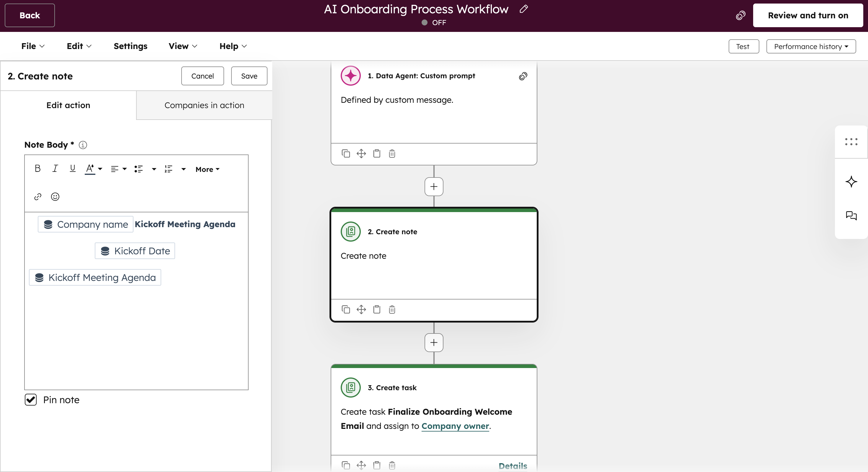868x472 pixels.
Task: Open the emoji picker in the note editor
Action: tap(55, 196)
